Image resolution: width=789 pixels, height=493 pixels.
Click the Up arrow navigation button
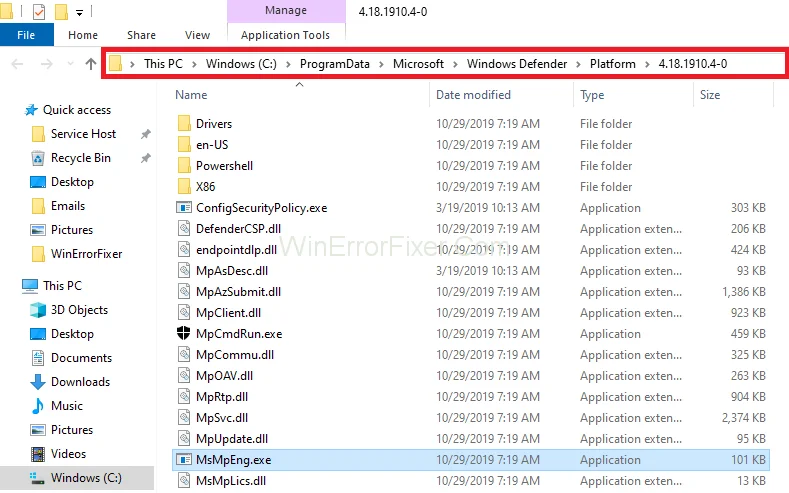tap(91, 64)
